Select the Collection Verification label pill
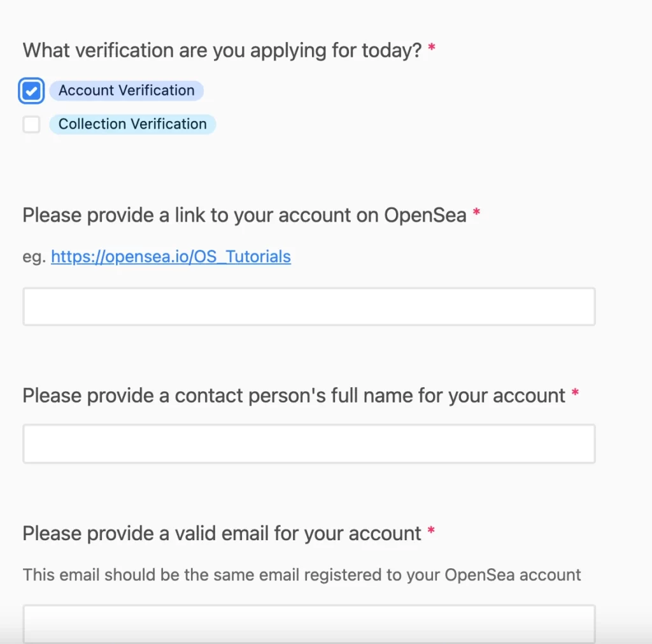Screen dimensions: 652x644 132,124
